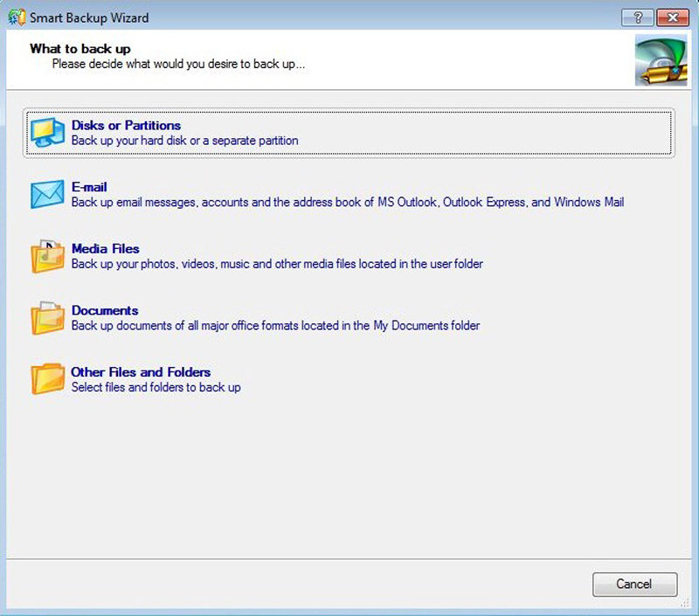
Task: Click the Documents folder icon
Action: (x=47, y=318)
